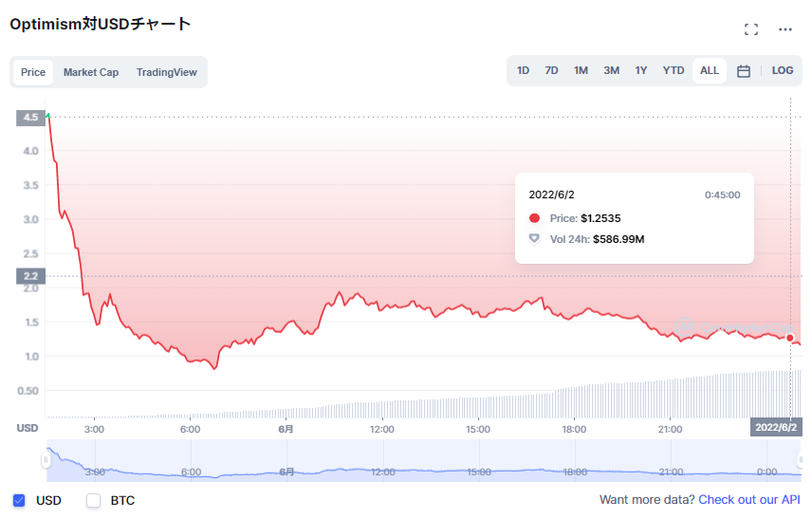Select the 1D time range
This screenshot has height=519, width=812.
coord(523,70)
